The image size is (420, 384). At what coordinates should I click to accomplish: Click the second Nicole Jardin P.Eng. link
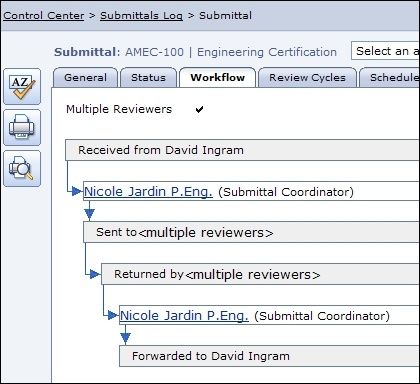pyautogui.click(x=184, y=316)
